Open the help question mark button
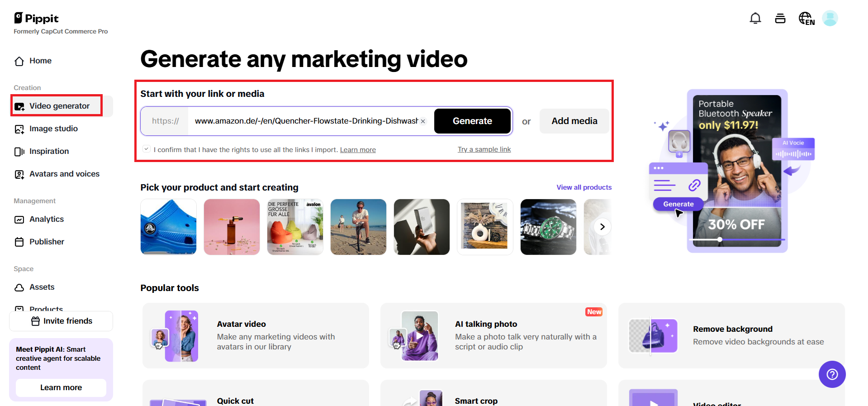This screenshot has width=868, height=406. point(832,374)
